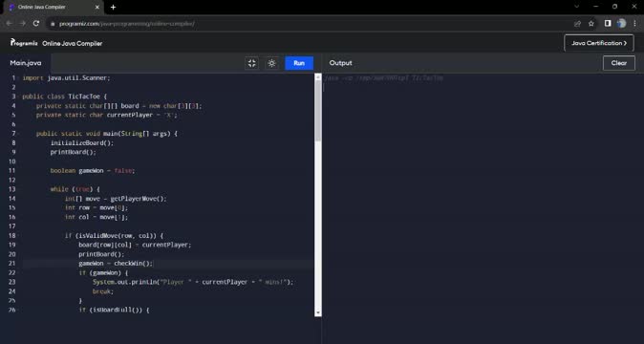Open browser side panel icon

tap(608, 23)
